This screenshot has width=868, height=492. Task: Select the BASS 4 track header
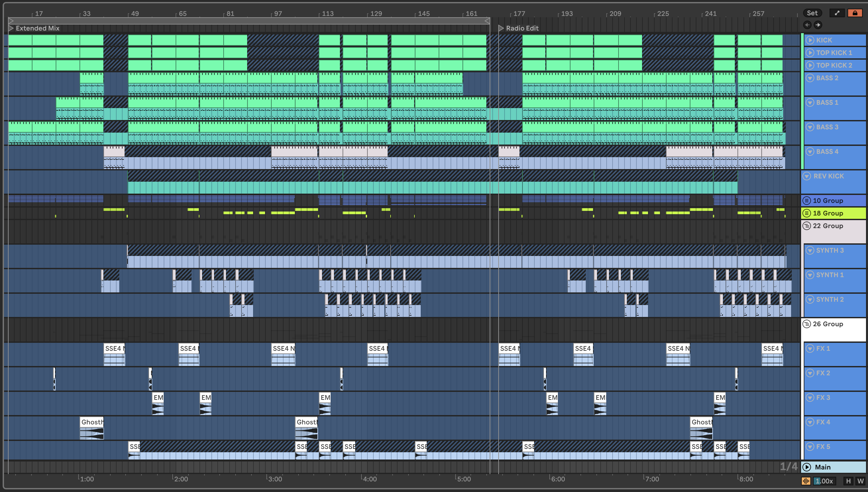[x=835, y=157]
